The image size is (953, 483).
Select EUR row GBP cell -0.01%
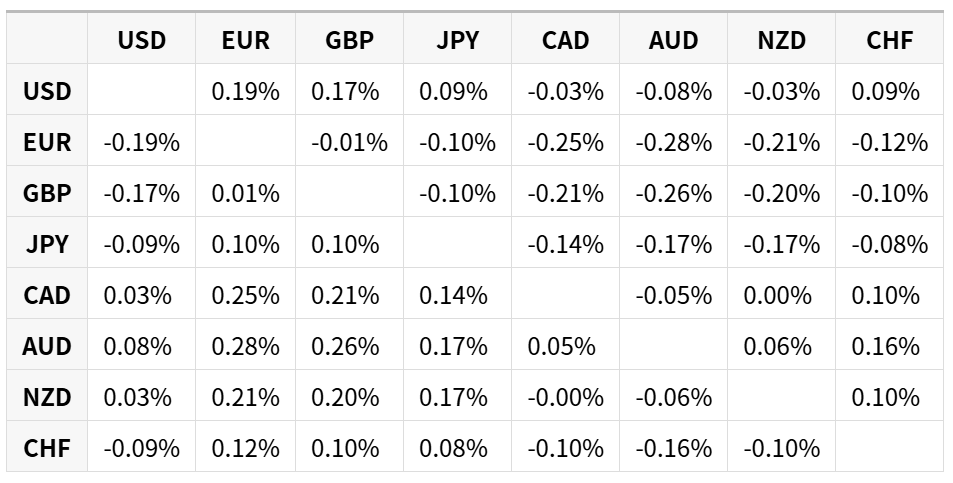pyautogui.click(x=349, y=141)
